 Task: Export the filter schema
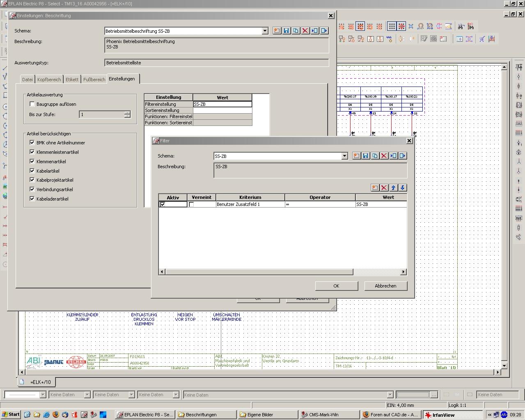pos(403,156)
